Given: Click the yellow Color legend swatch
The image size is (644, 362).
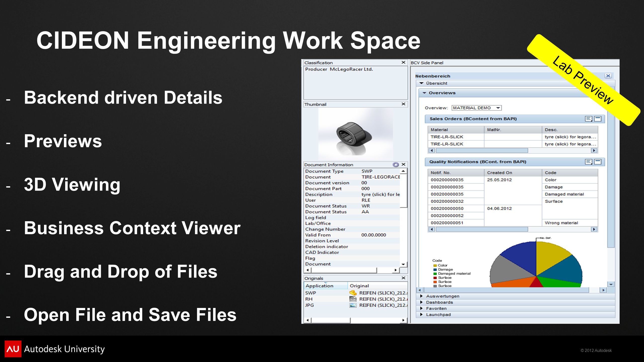Looking at the screenshot, I should 435,265.
